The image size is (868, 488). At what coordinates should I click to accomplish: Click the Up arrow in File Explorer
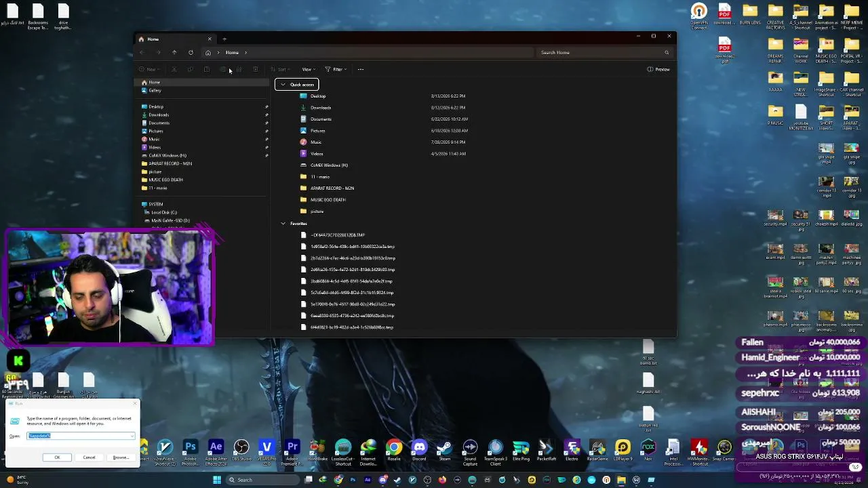174,52
